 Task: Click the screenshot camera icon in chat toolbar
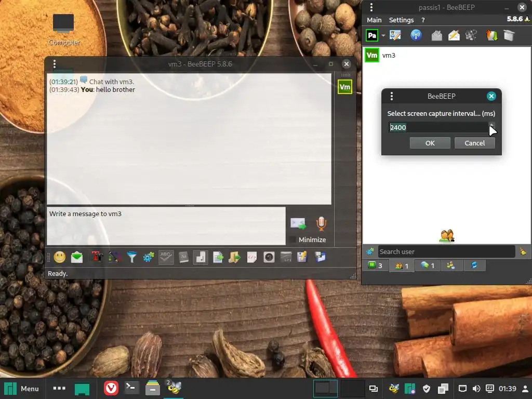point(269,257)
